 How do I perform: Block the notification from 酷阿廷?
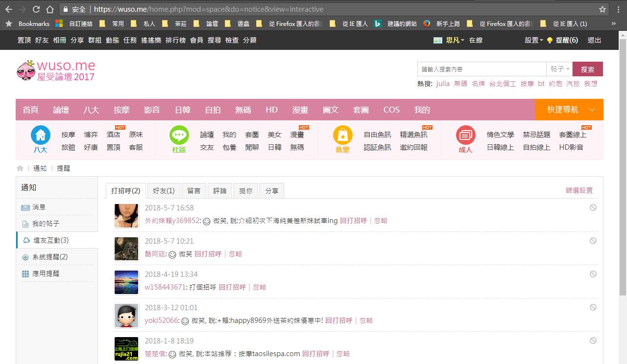(593, 241)
